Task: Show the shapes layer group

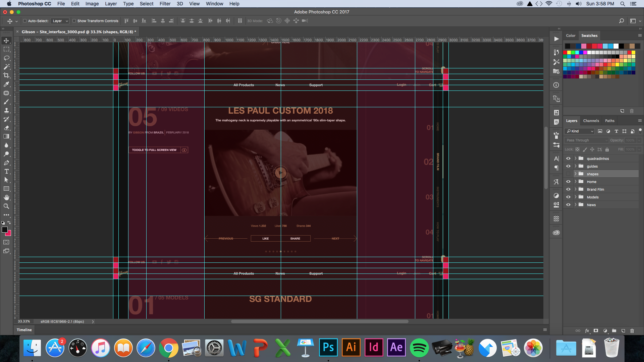Action: tap(568, 174)
